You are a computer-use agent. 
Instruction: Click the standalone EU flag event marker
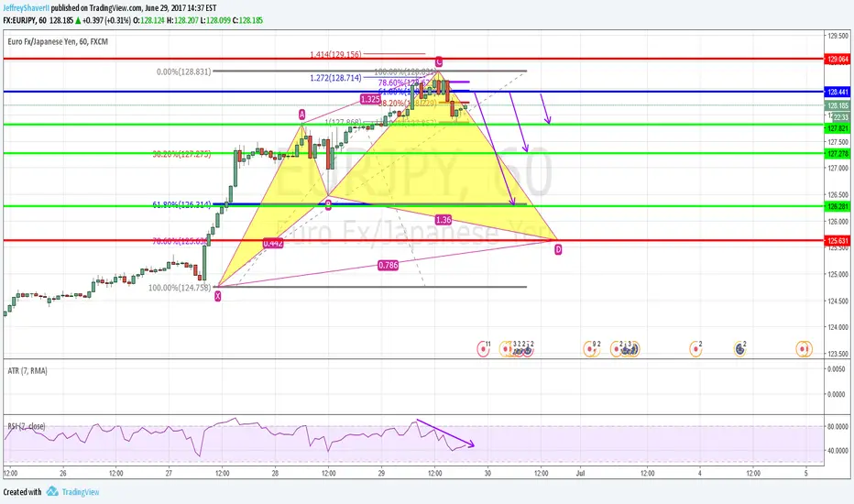(x=739, y=349)
